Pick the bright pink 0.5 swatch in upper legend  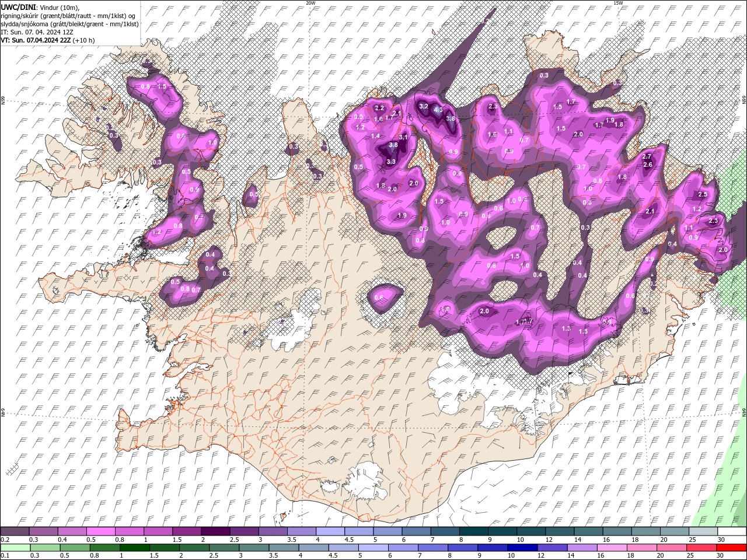[x=100, y=531]
